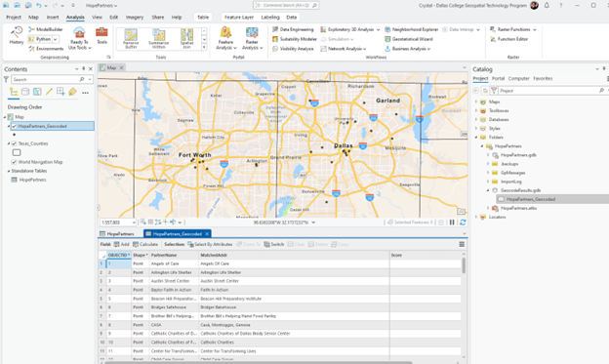Click the Catalog Project search box
This screenshot has height=364, width=609.
tap(548, 91)
